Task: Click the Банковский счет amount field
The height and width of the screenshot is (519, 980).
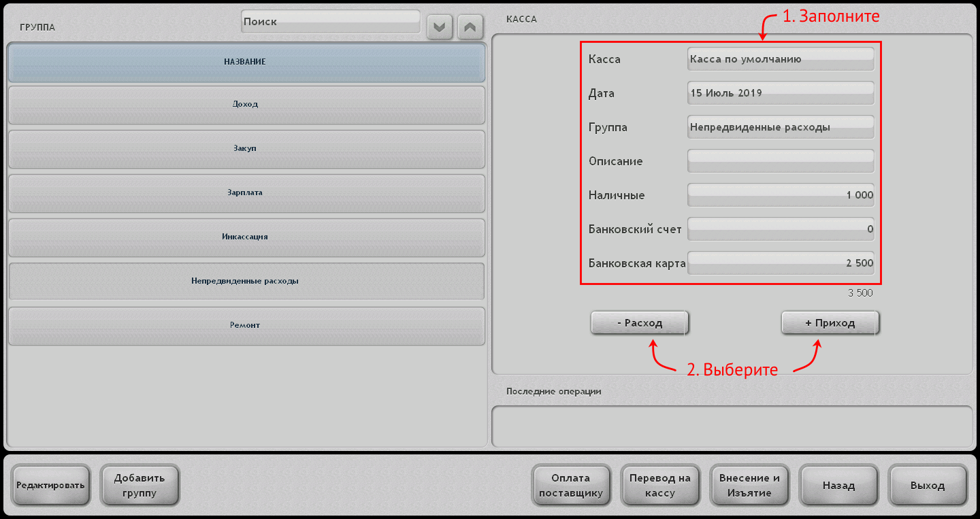Action: (x=781, y=229)
